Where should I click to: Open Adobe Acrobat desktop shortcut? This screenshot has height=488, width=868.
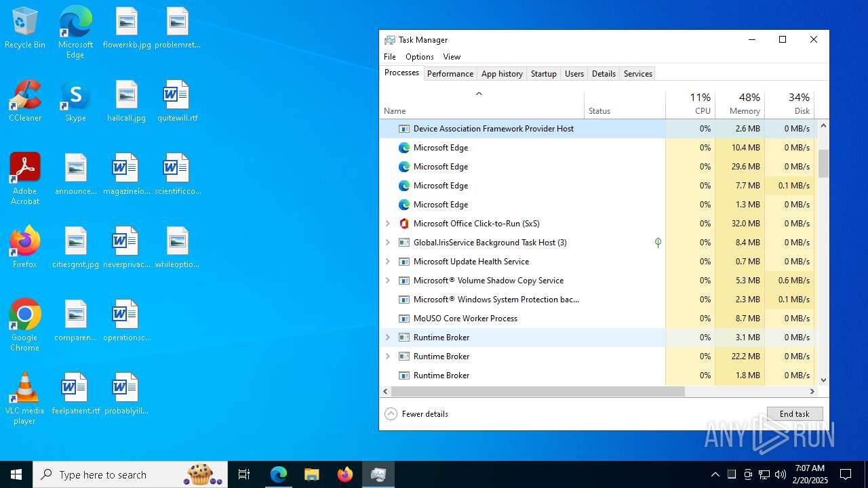coord(25,179)
